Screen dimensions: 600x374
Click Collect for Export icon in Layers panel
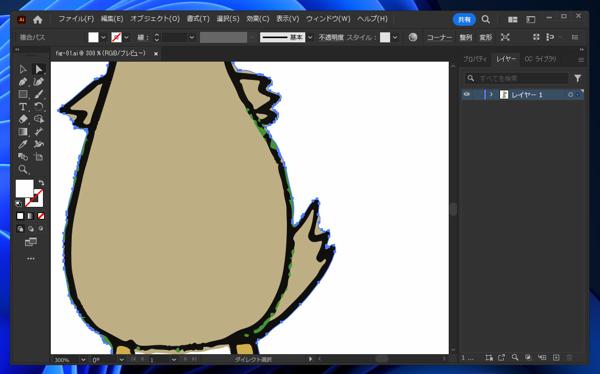click(x=501, y=358)
